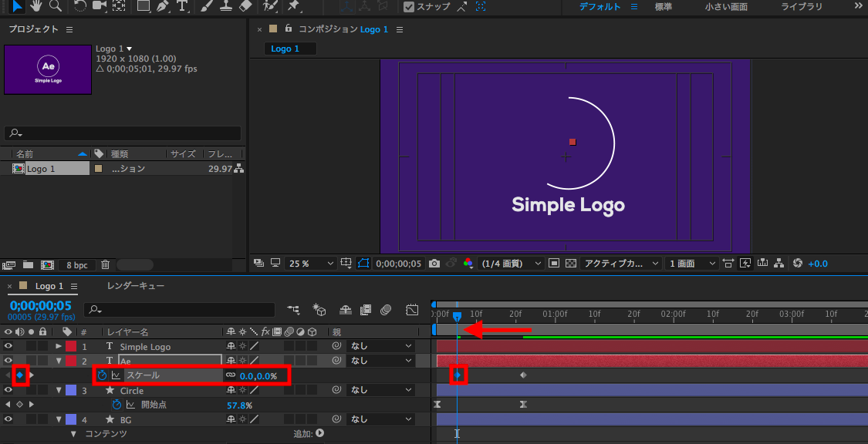Toggle the スナップ checkbox
868x444 pixels.
tap(409, 7)
